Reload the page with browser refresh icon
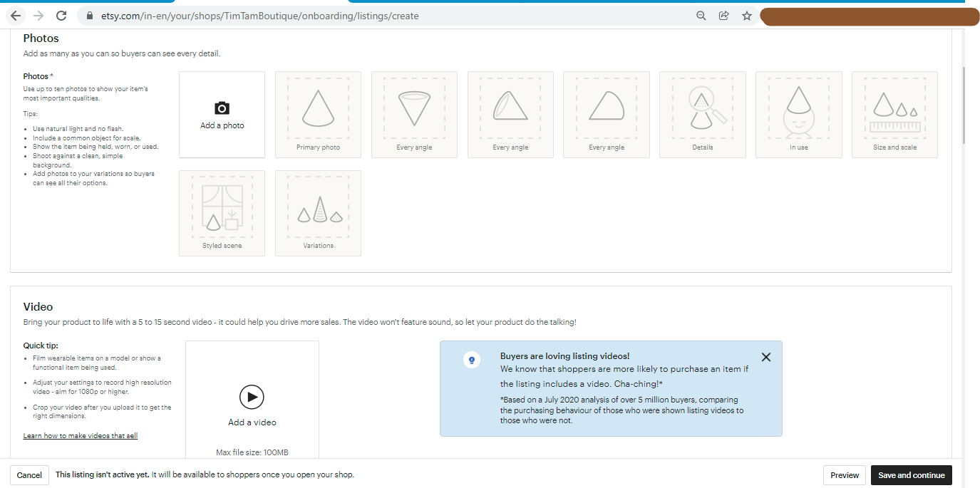The height and width of the screenshot is (488, 980). coord(61,16)
